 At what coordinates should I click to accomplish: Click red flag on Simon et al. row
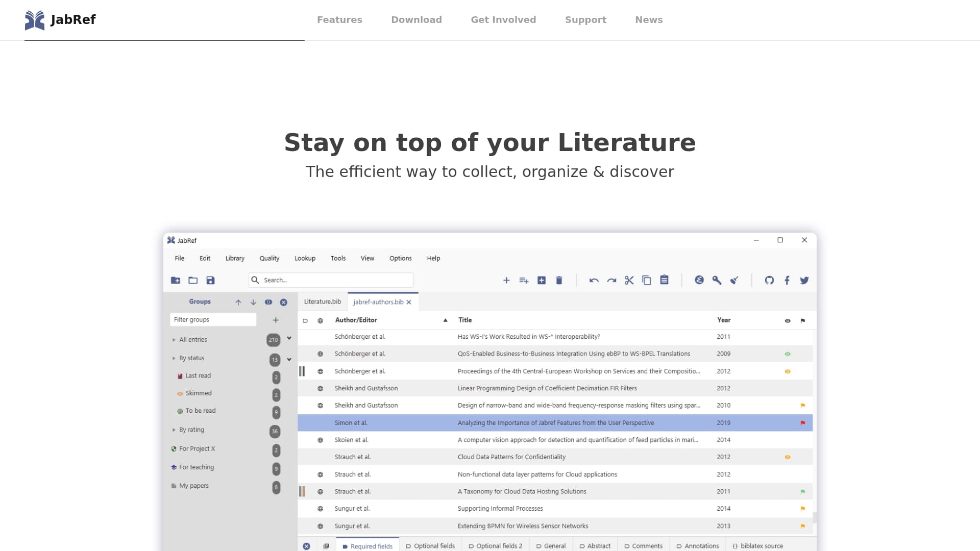[803, 423]
